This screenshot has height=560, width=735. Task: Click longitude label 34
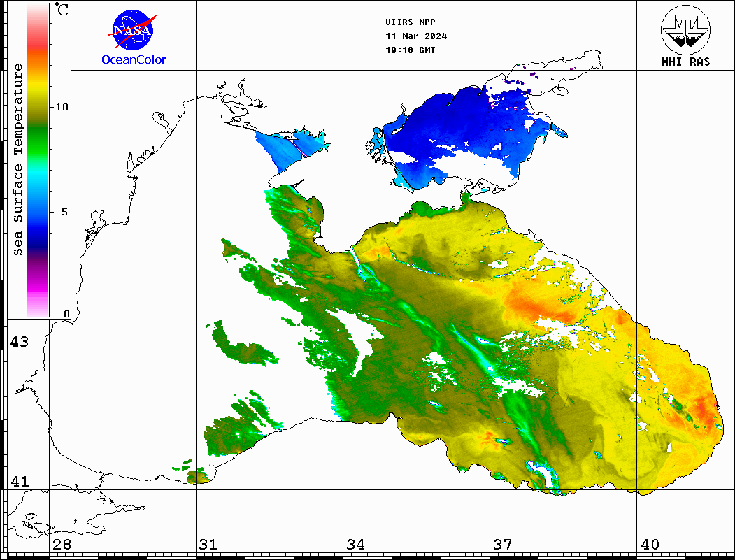point(355,544)
